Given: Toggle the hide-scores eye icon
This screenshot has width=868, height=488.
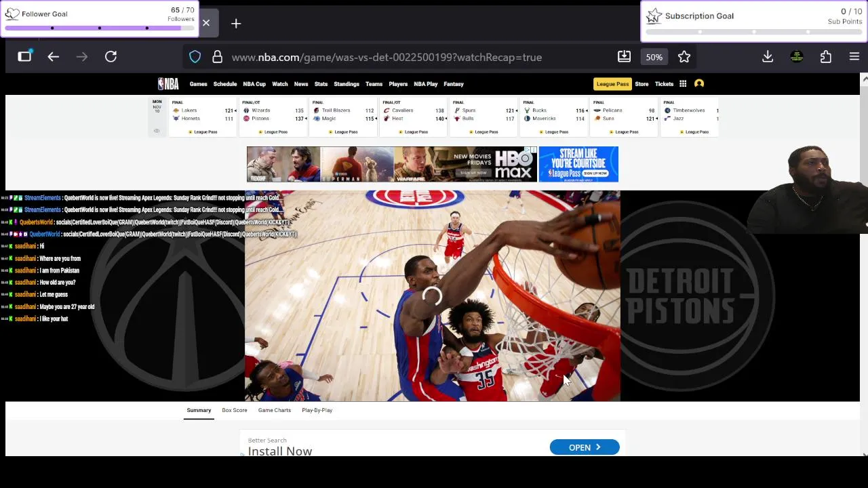Looking at the screenshot, I should click(157, 131).
